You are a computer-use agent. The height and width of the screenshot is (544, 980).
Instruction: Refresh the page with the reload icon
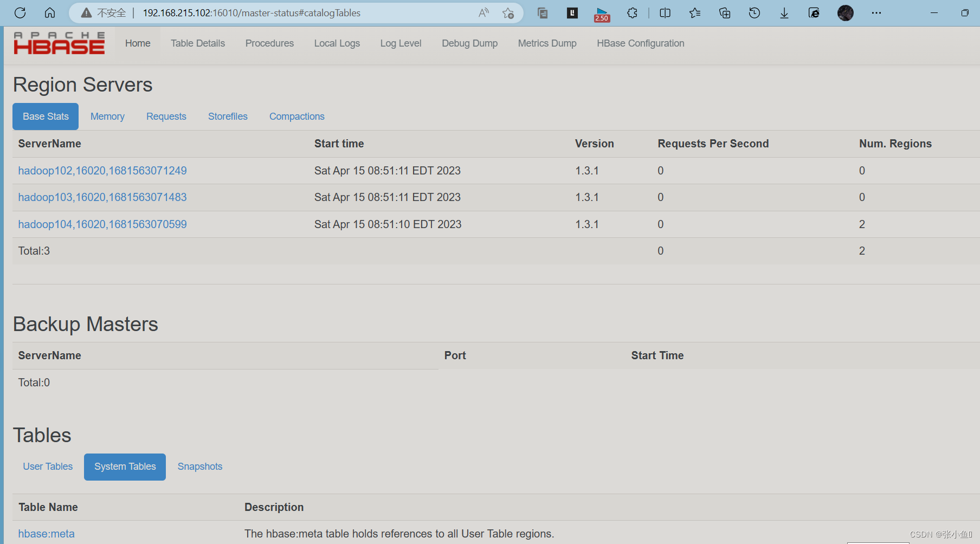[x=20, y=12]
